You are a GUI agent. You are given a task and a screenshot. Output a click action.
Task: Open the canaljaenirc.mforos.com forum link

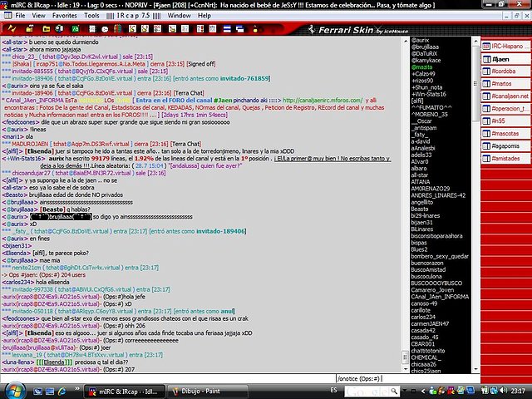[323, 101]
